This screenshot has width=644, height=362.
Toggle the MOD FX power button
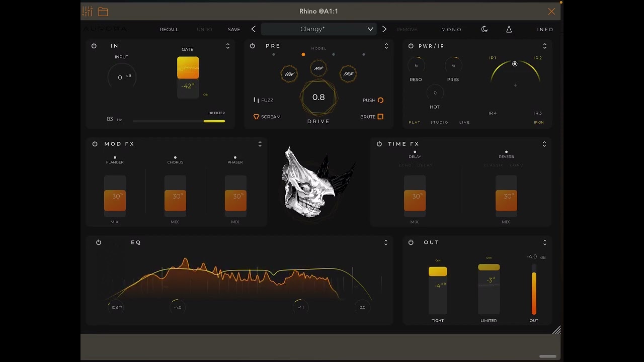pos(95,144)
